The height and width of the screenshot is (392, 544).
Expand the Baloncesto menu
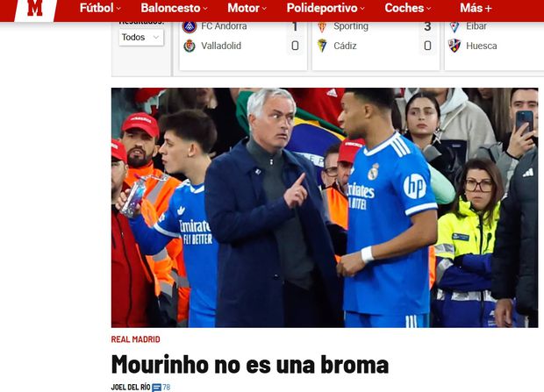click(174, 8)
